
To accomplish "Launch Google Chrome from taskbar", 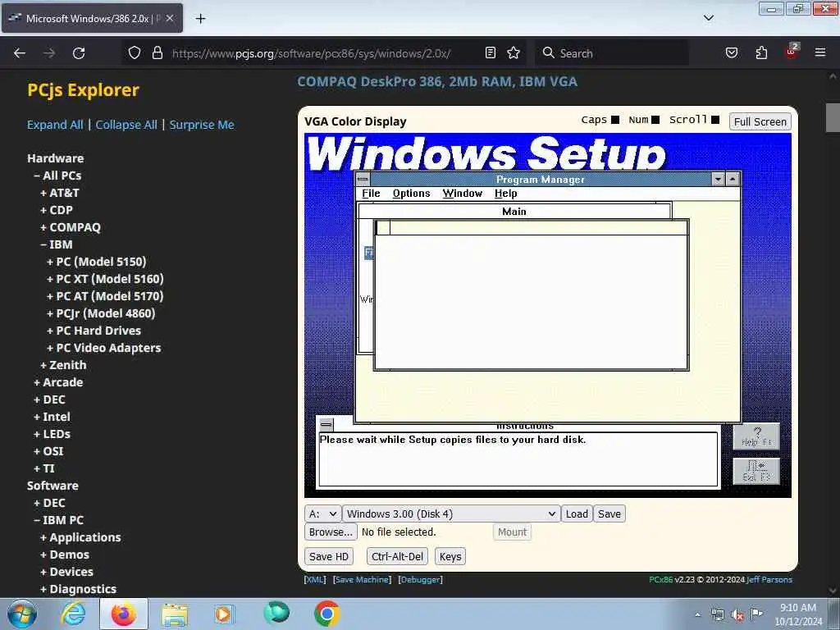I will [326, 614].
